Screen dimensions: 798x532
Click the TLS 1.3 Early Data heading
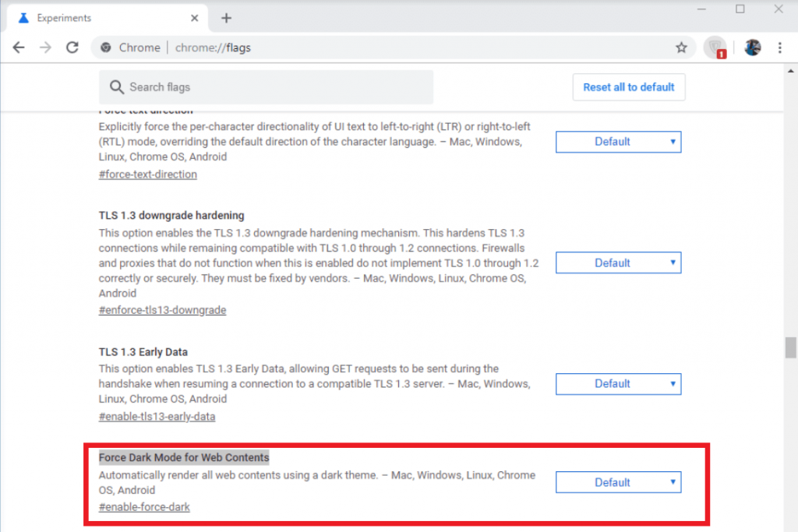click(x=143, y=352)
